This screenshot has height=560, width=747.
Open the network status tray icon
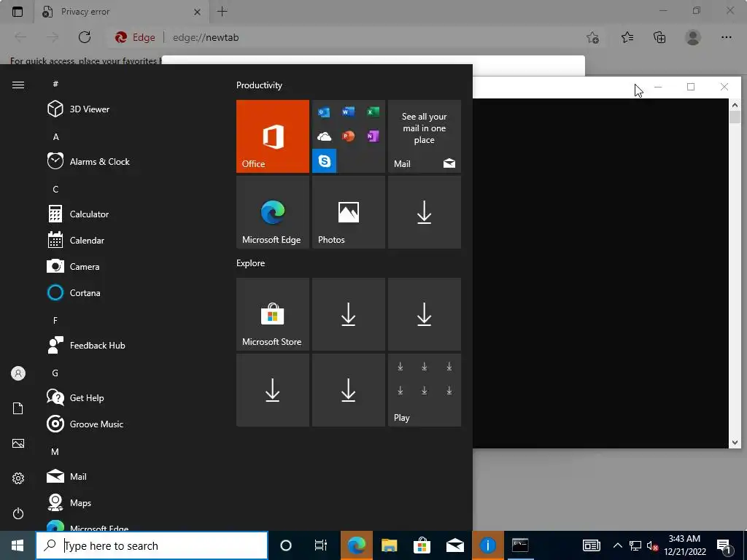click(x=635, y=545)
